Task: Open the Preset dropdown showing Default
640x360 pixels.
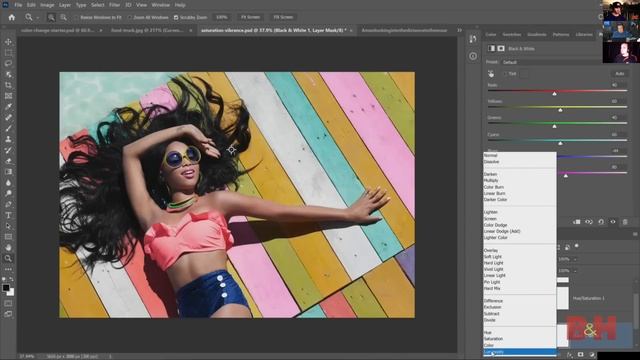Action: 552,62
